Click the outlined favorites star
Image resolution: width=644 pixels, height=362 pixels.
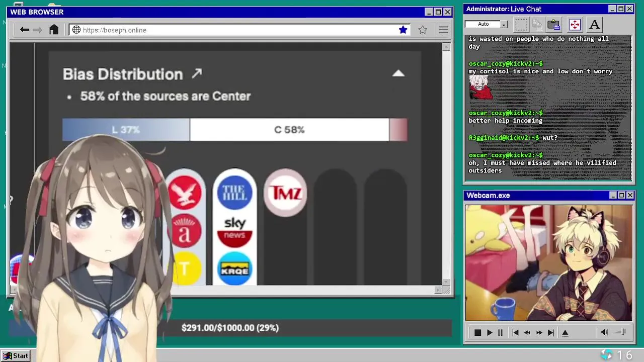[423, 30]
